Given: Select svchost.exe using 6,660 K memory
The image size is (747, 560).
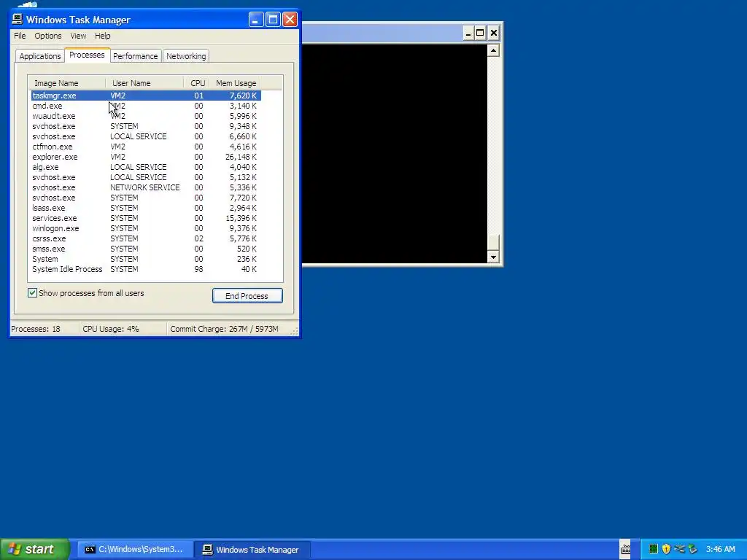Looking at the screenshot, I should click(145, 136).
